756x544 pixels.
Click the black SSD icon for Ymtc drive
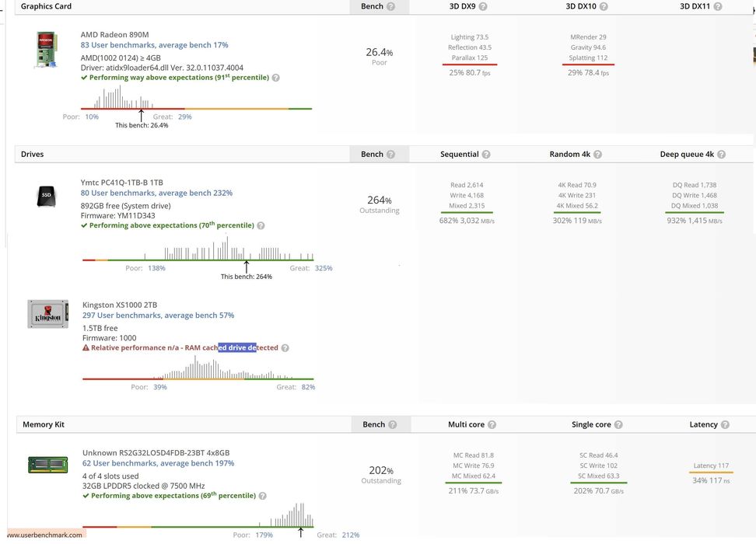tap(47, 197)
